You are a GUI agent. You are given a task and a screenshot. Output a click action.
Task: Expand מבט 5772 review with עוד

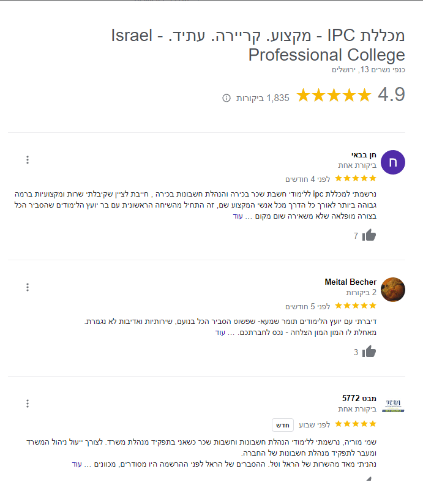point(77,464)
